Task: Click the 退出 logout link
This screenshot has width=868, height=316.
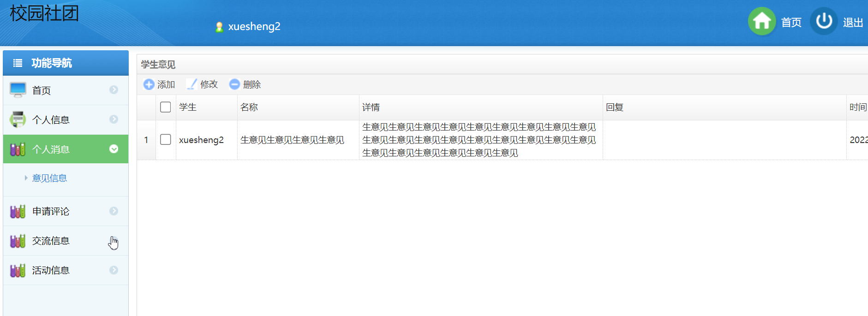Action: [x=853, y=22]
